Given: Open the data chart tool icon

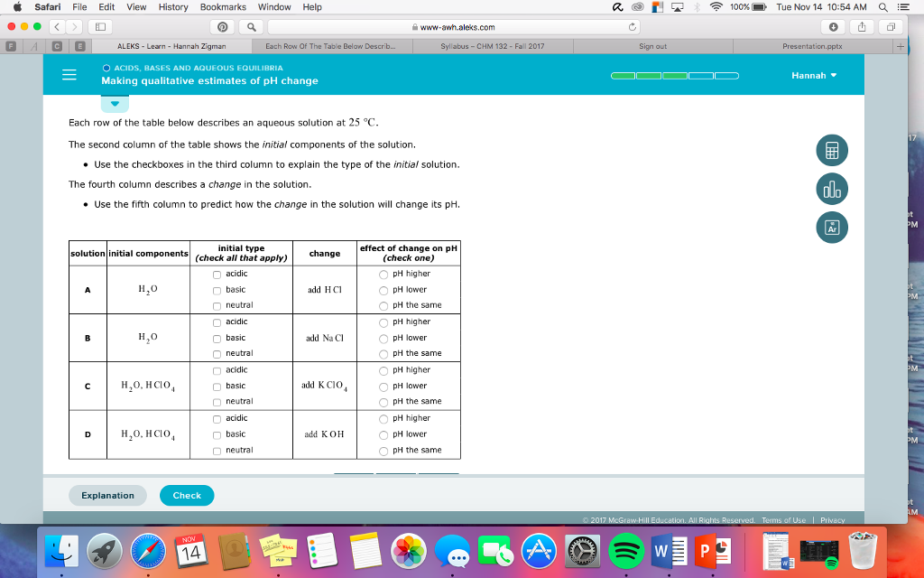Looking at the screenshot, I should pyautogui.click(x=830, y=189).
